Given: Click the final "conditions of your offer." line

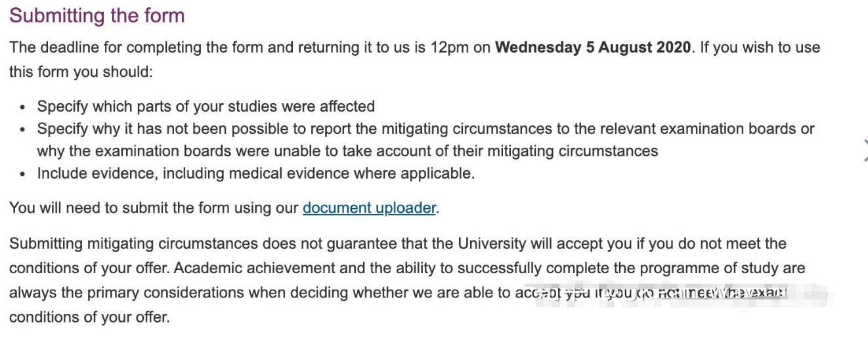Looking at the screenshot, I should click(x=89, y=317).
